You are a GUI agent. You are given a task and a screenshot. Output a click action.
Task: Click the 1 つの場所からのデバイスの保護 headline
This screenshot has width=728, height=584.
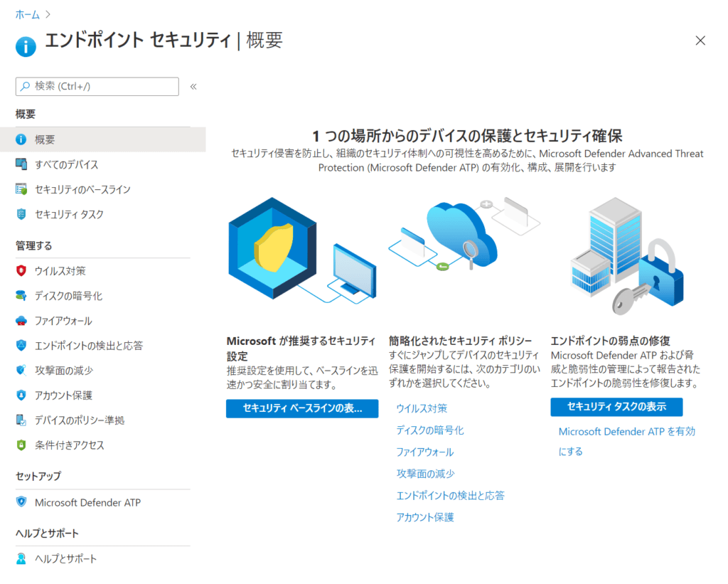point(467,136)
